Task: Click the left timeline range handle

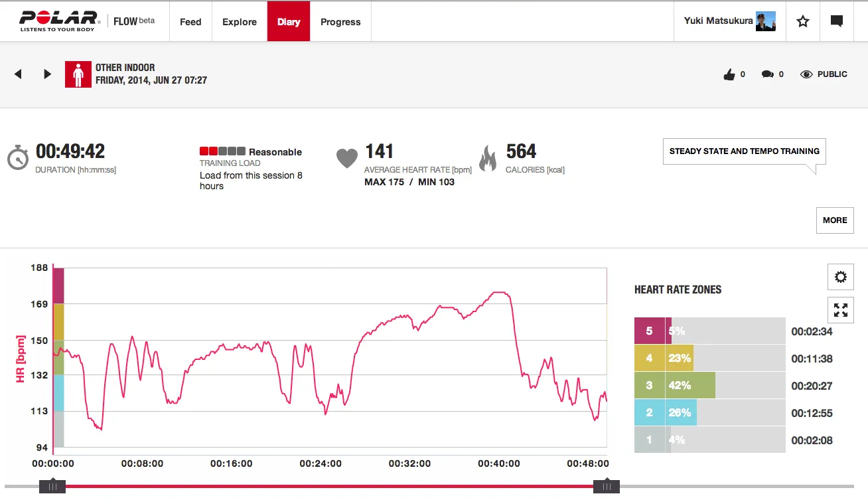Action: pyautogui.click(x=52, y=487)
